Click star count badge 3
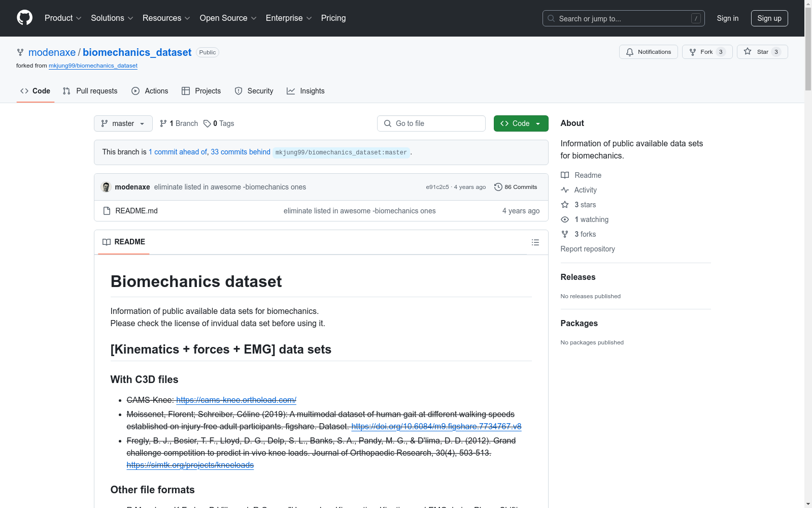The image size is (812, 508). pyautogui.click(x=776, y=52)
